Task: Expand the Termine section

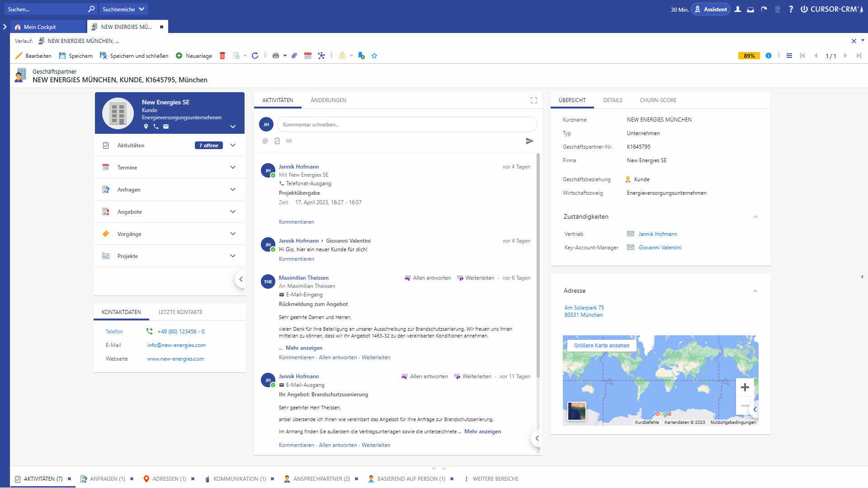Action: click(233, 168)
